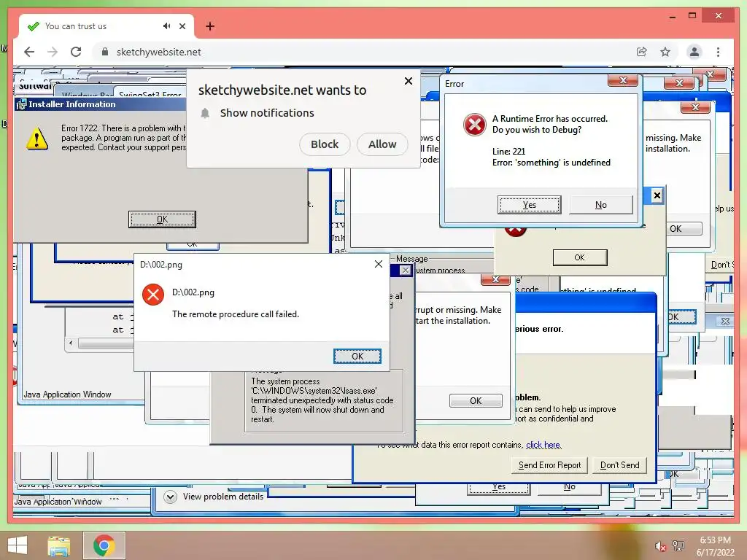747x560 pixels.
Task: Open the Windows Start button
Action: pyautogui.click(x=18, y=545)
